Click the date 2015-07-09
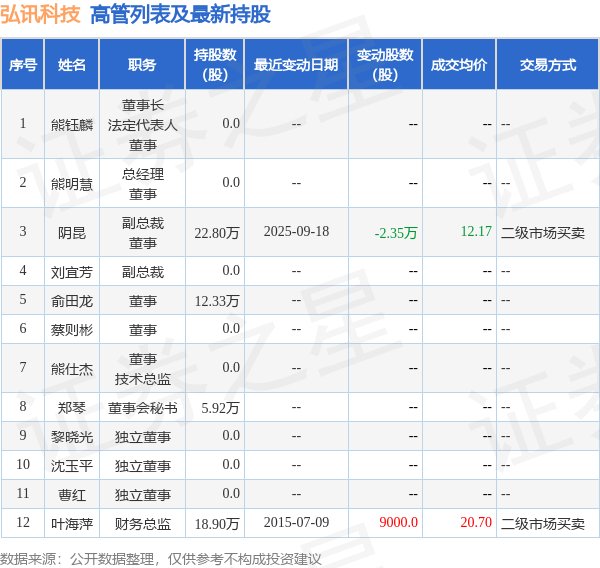 coord(296,522)
